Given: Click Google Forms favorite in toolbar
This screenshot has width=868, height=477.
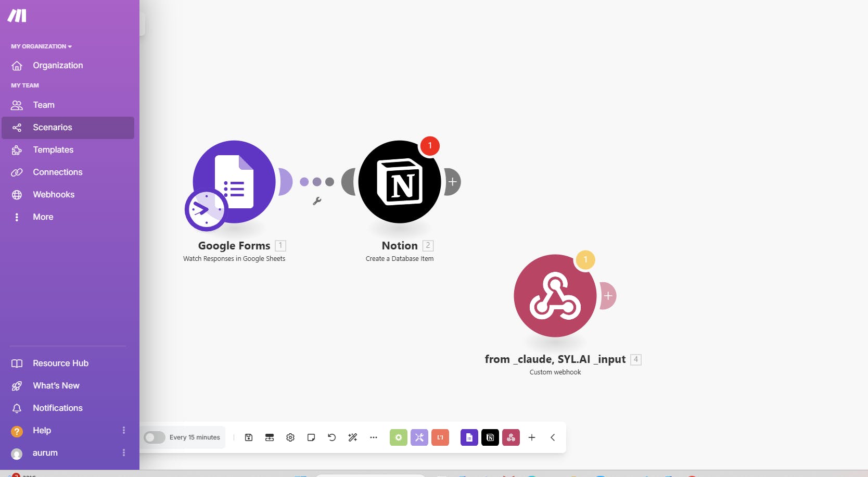Looking at the screenshot, I should point(469,437).
